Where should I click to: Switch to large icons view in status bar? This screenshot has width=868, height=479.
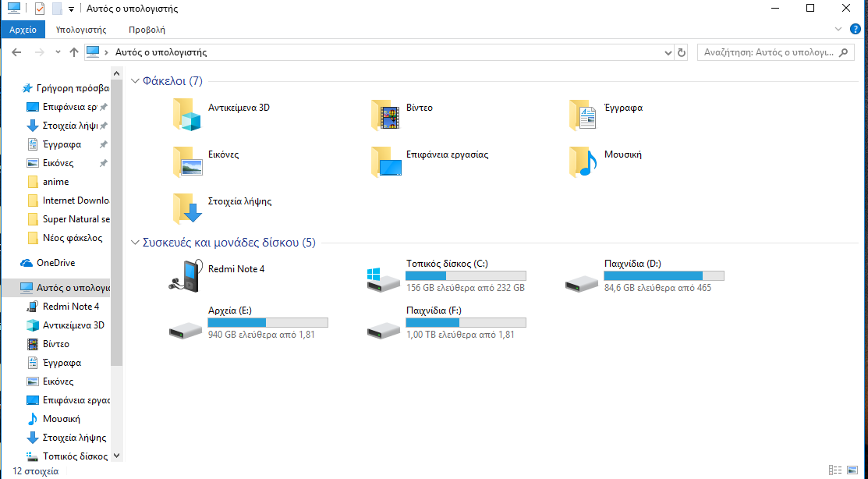pyautogui.click(x=852, y=470)
